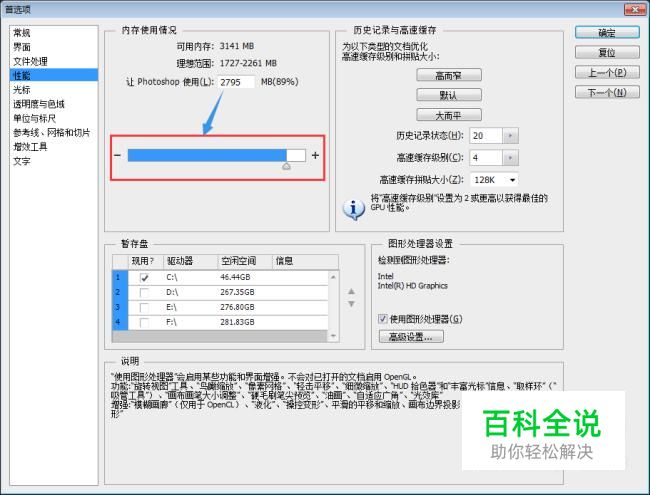
Task: Go to previous page with 上一个(P)
Action: [x=607, y=73]
